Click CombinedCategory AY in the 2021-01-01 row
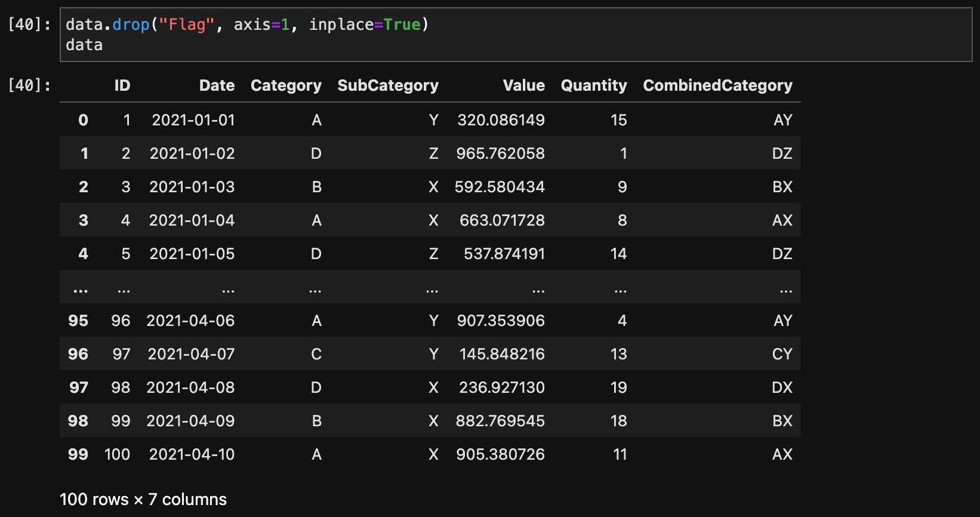This screenshot has height=517, width=980. [783, 120]
